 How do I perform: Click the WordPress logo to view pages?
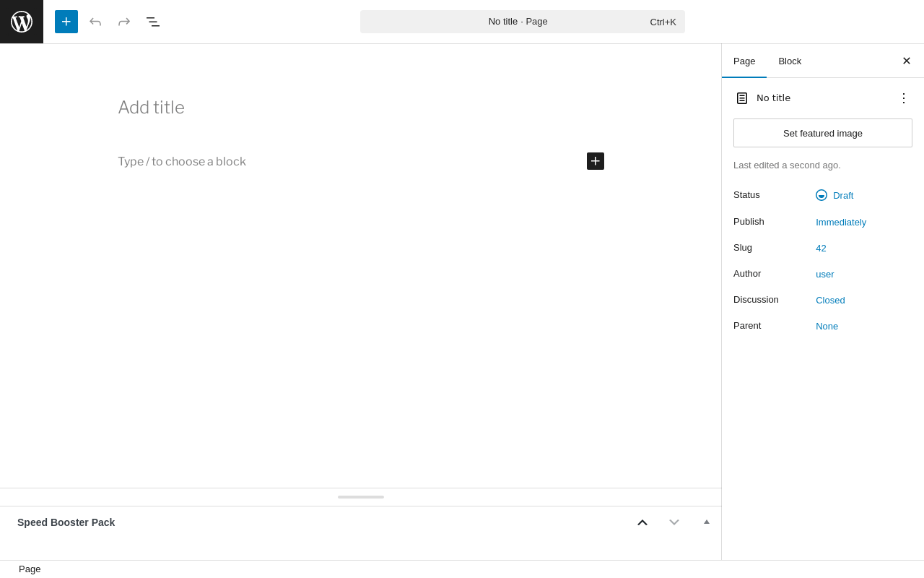22,22
